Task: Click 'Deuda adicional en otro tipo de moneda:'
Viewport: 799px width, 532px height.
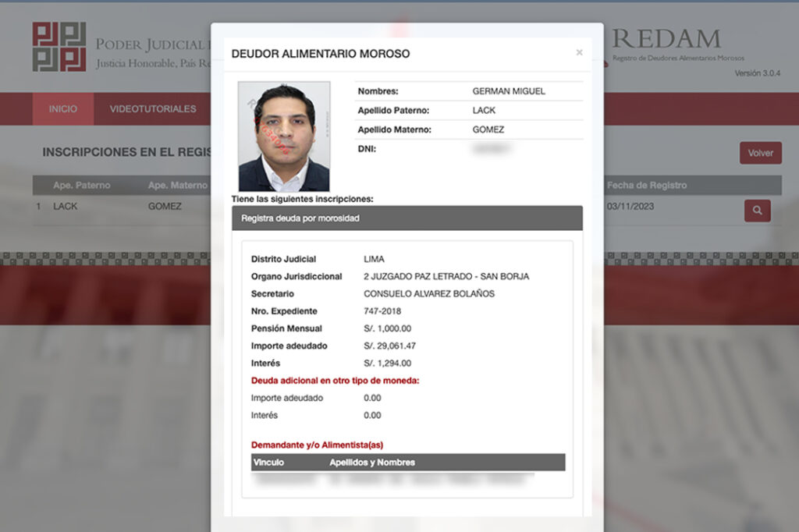Action: (x=336, y=381)
